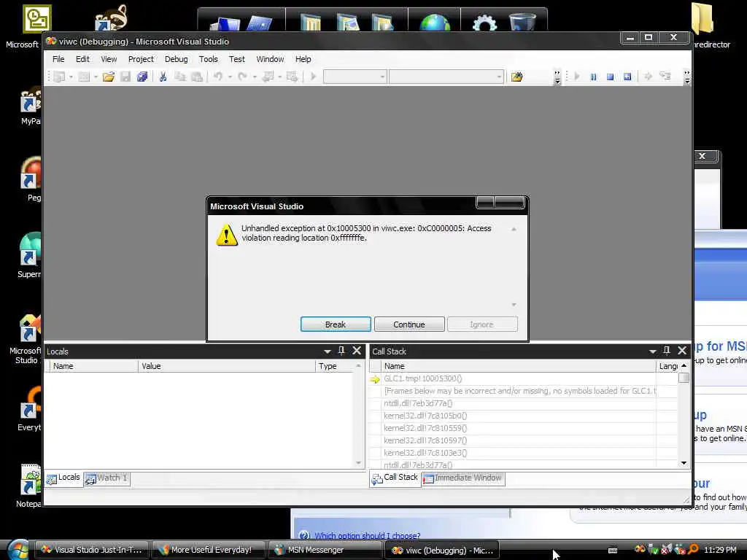Click the Open File folder icon
Image resolution: width=747 pixels, height=560 pixels.
coord(109,77)
